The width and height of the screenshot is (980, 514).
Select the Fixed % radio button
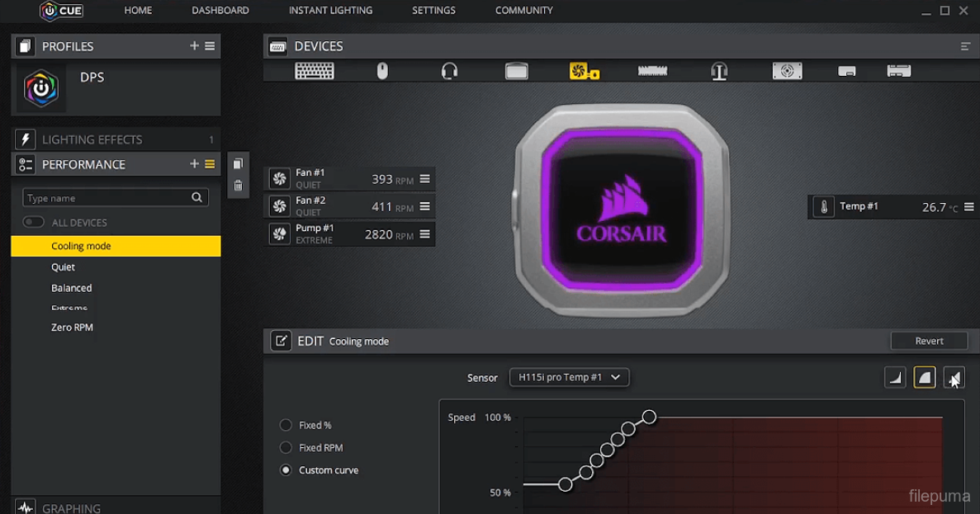[x=286, y=425]
